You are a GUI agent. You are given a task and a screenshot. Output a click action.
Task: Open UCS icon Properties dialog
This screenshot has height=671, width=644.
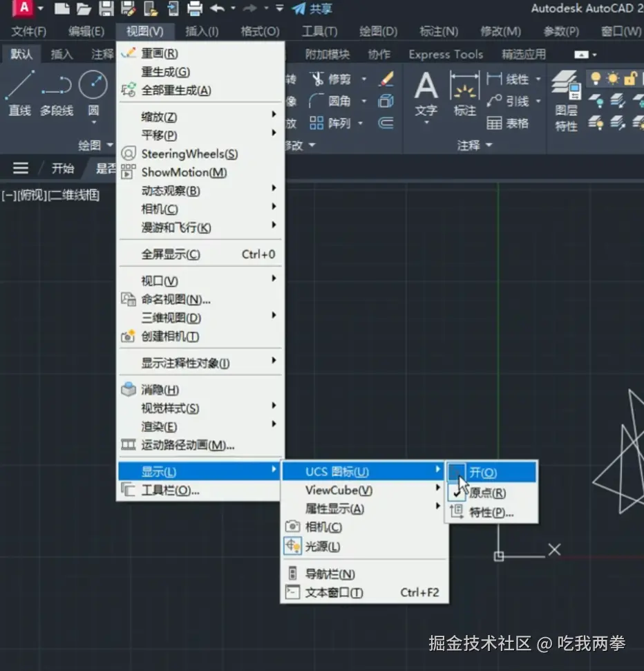(491, 512)
